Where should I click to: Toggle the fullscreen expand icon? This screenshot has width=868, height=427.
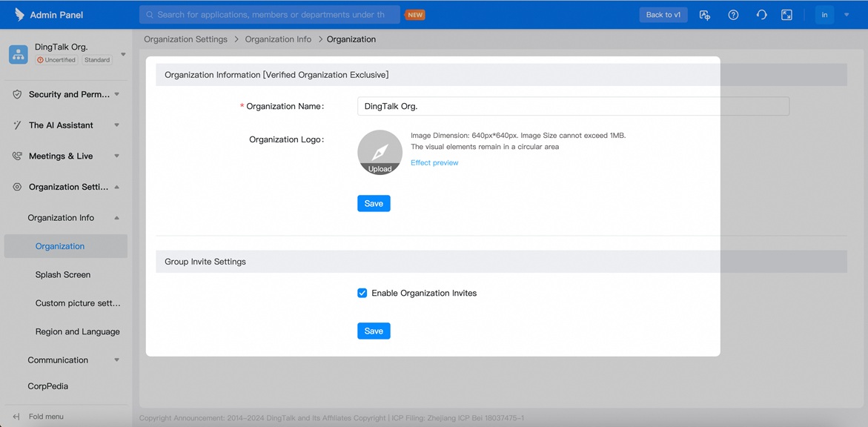coord(786,15)
